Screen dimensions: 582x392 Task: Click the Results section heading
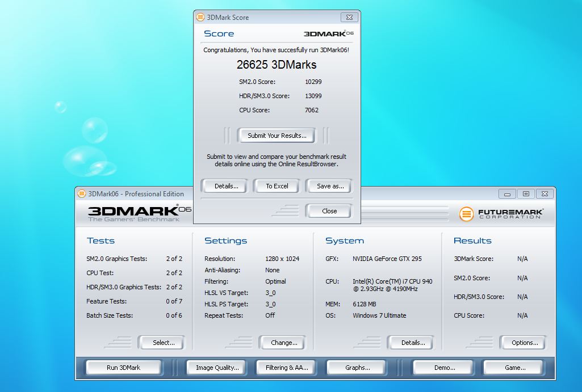point(472,241)
